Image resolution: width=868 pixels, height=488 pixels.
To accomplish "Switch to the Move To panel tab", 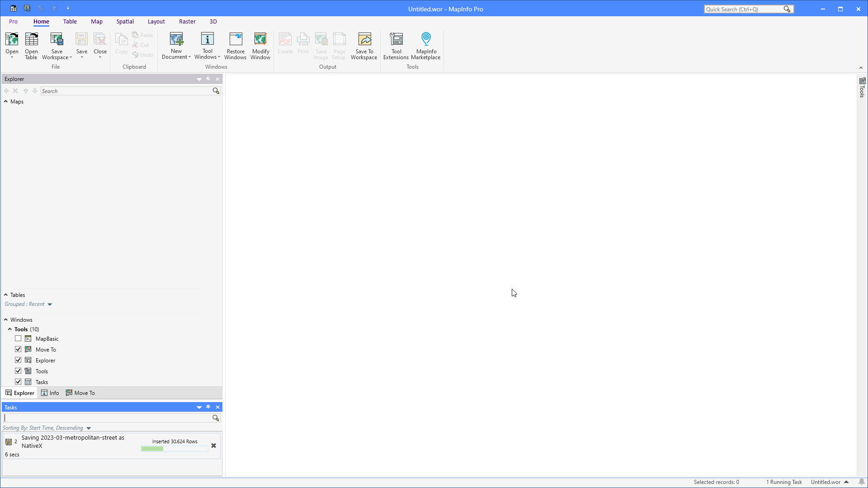I will pyautogui.click(x=80, y=393).
